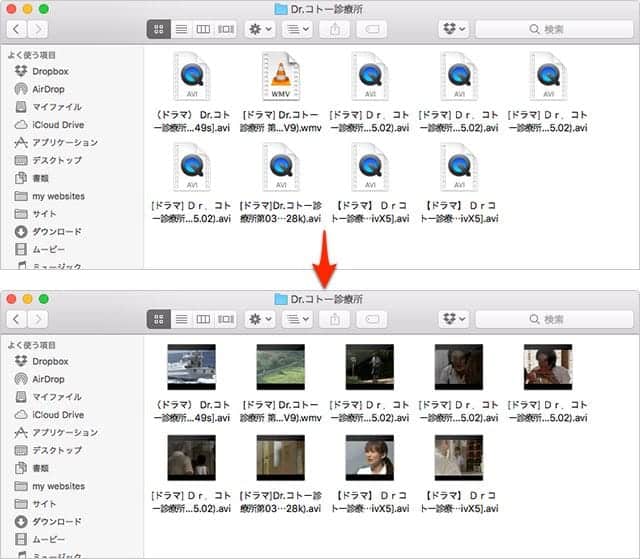The image size is (640, 559).
Task: Click the Edit Tags button in top toolbar
Action: 372,29
